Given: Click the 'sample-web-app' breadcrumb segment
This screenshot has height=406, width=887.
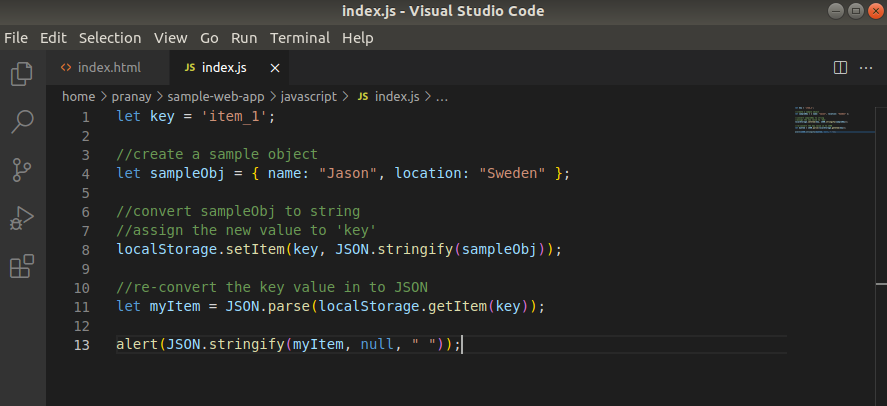Looking at the screenshot, I should 216,97.
